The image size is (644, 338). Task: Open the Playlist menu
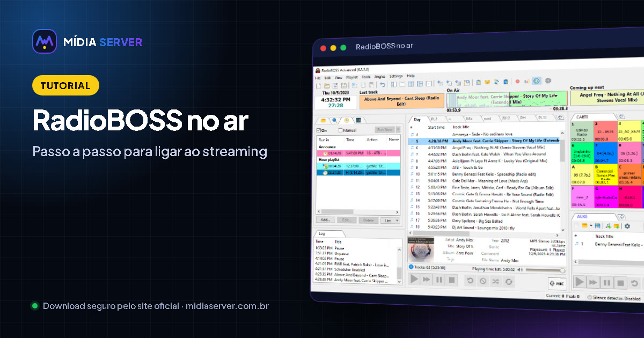click(x=352, y=77)
